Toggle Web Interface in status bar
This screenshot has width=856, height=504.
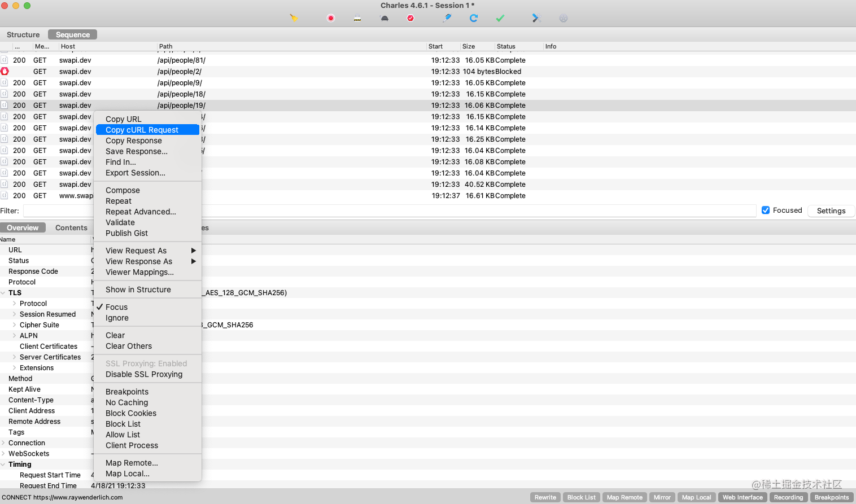tap(743, 497)
